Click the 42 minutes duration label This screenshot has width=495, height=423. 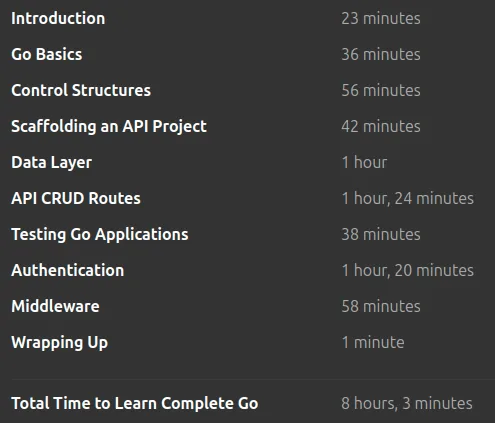pos(381,126)
